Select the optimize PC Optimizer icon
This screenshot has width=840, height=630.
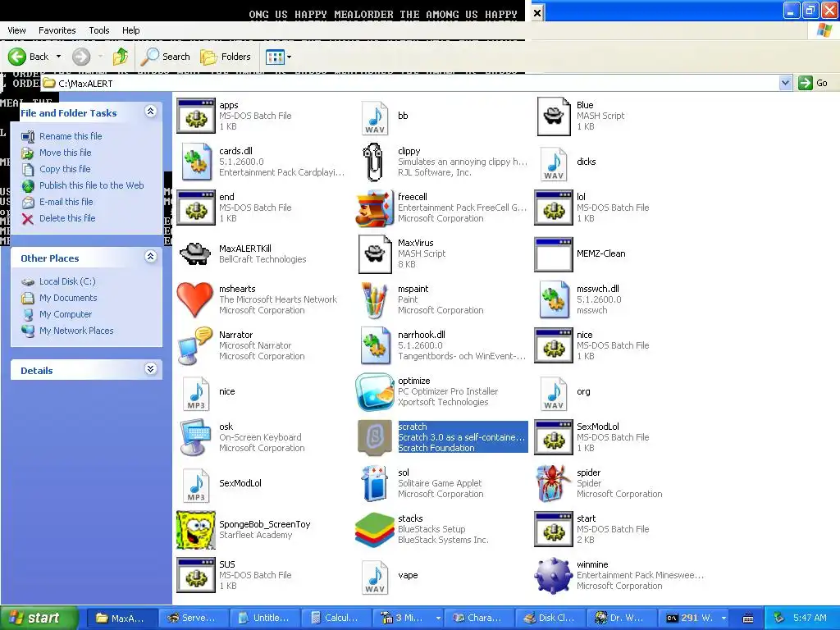point(374,391)
